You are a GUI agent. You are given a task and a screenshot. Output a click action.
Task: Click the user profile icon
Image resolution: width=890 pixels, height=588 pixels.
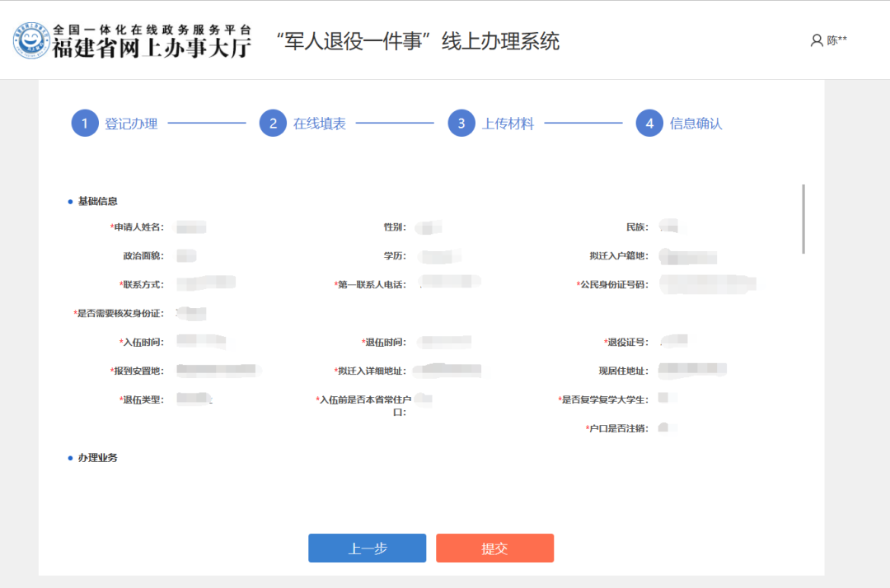(817, 40)
